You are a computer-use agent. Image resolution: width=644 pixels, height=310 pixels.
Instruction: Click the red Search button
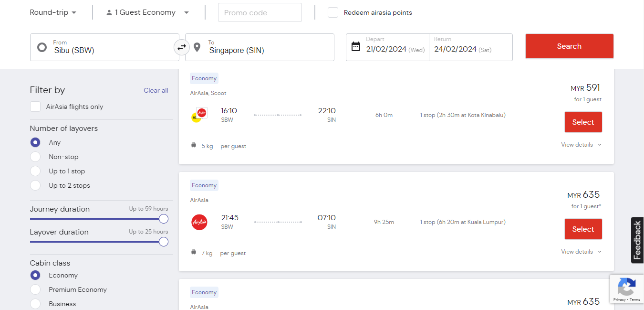click(570, 46)
